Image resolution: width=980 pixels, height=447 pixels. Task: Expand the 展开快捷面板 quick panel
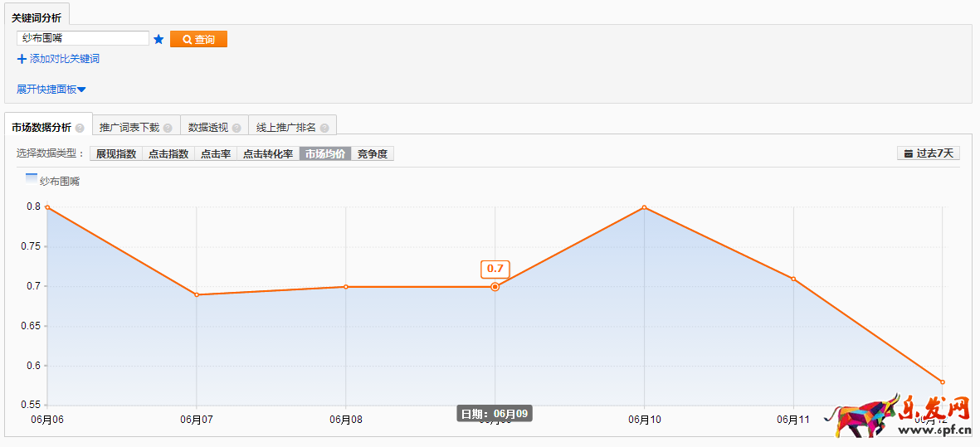[51, 89]
